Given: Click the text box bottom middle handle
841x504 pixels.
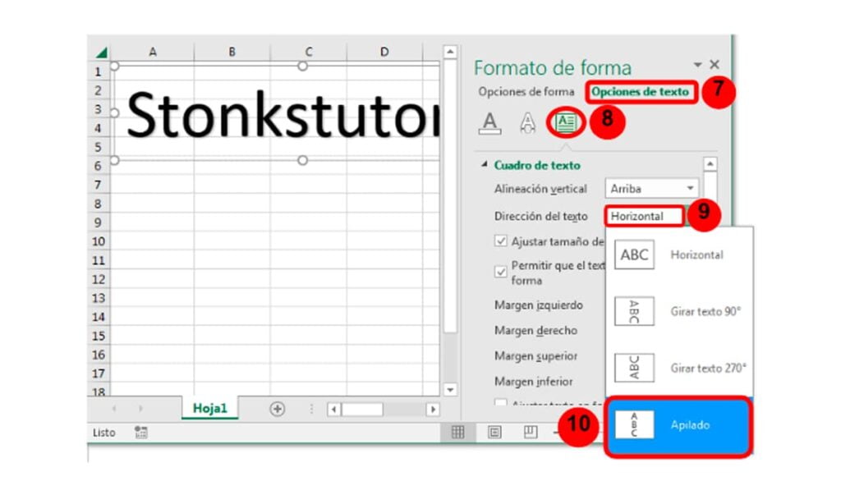Looking at the screenshot, I should 302,160.
